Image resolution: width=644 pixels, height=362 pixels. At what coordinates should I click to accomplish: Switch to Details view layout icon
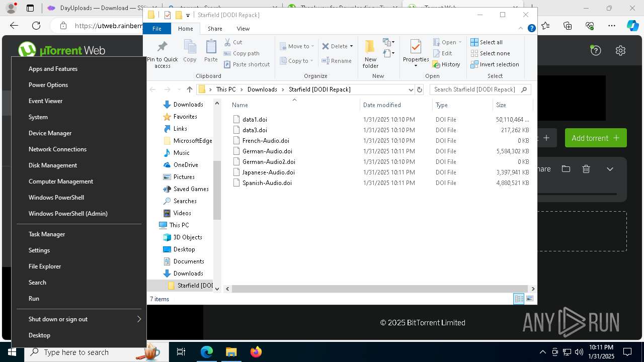click(x=519, y=299)
